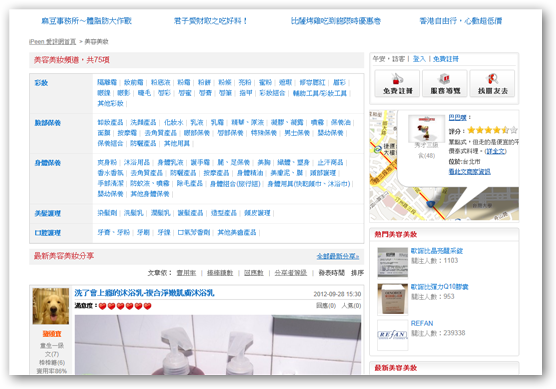Open the first hot beauty product thumbnail
Image resolution: width=556 pixels, height=389 pixels.
click(x=392, y=262)
